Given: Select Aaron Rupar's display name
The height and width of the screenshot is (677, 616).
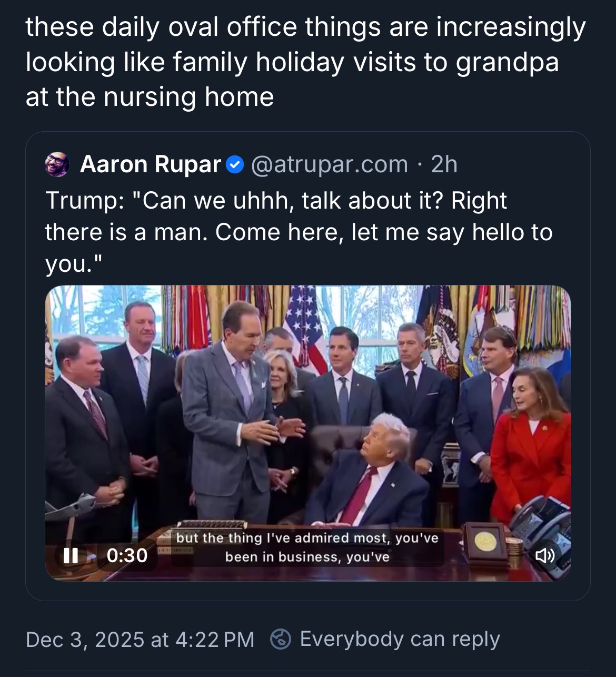Looking at the screenshot, I should pos(151,164).
